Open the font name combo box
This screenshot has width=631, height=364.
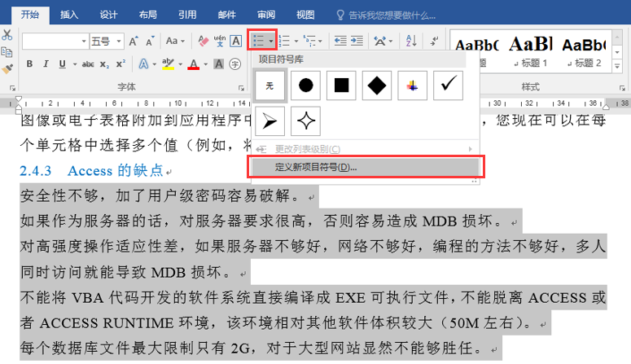pos(55,41)
